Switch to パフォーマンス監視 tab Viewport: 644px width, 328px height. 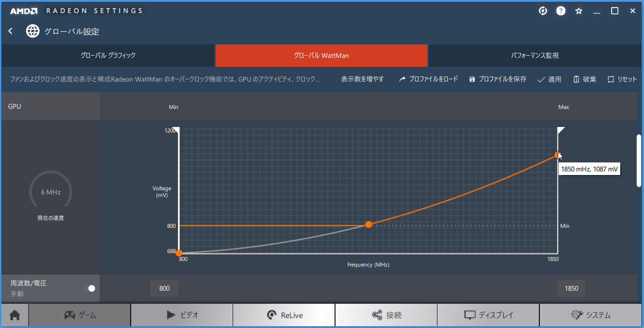pyautogui.click(x=535, y=56)
